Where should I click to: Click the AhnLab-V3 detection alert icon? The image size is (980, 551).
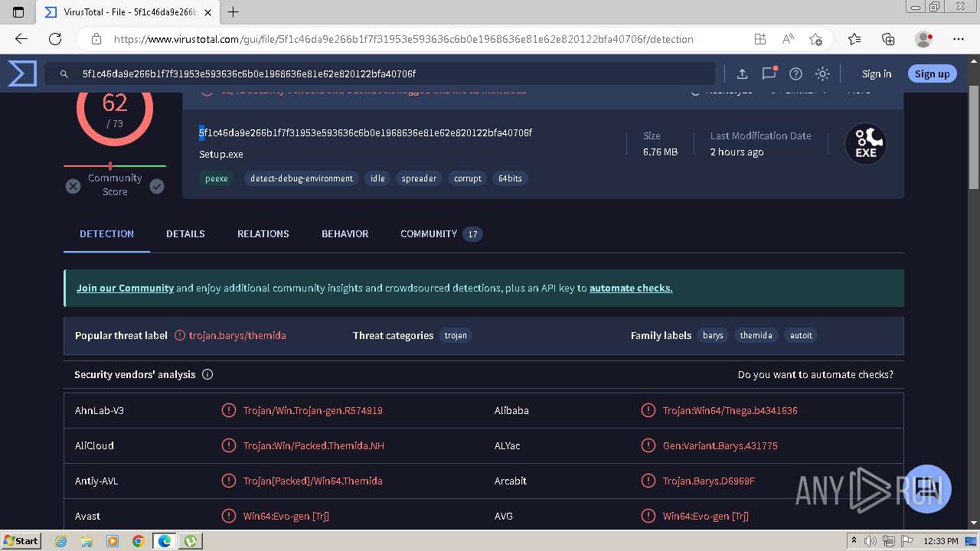228,410
